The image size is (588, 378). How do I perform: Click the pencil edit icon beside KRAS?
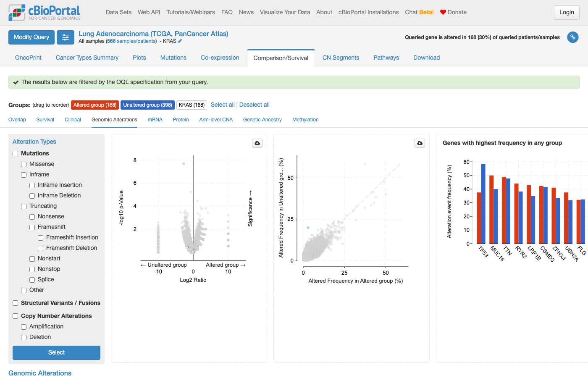(180, 41)
